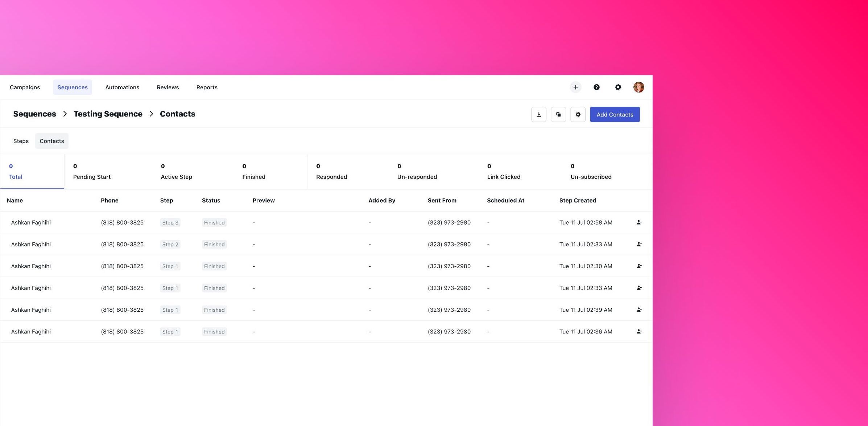Viewport: 868px width, 426px height.
Task: Select the Contacts tab
Action: pos(51,141)
